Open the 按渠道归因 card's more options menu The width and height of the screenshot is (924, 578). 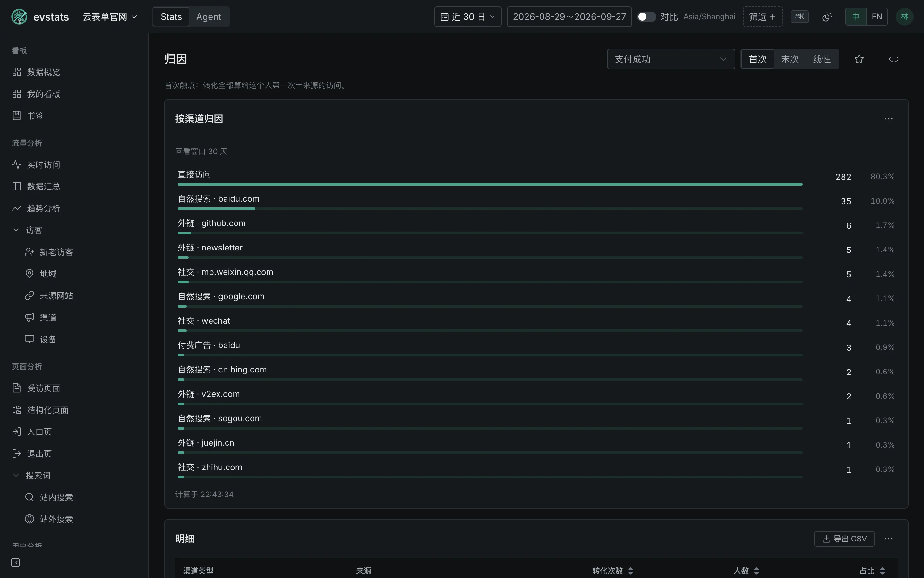coord(888,119)
